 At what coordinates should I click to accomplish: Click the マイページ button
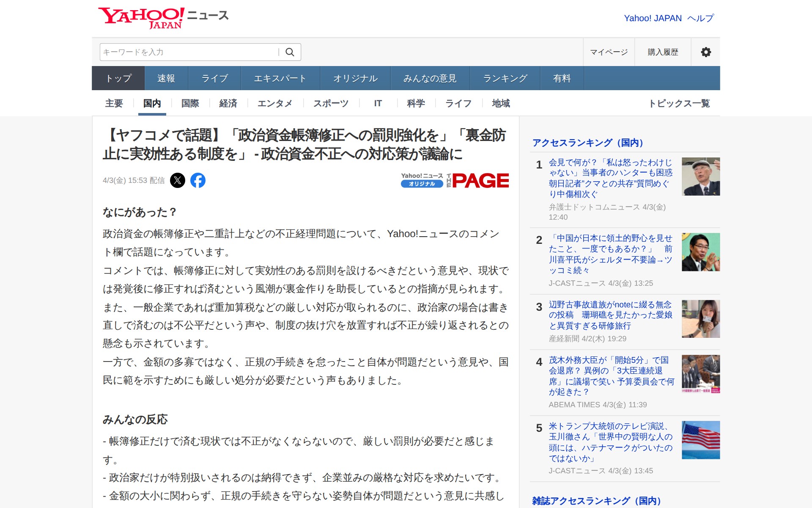point(609,52)
